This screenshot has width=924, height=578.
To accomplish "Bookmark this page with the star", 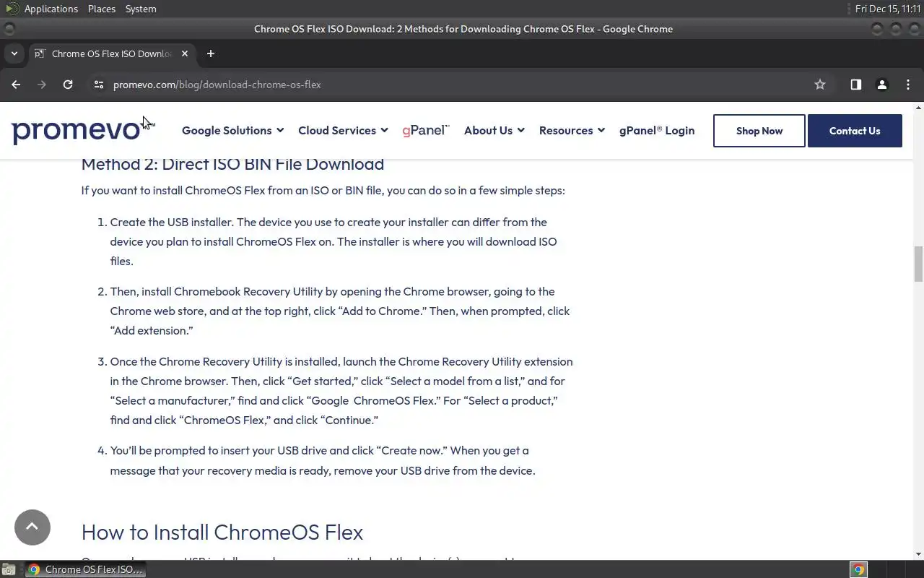I will (x=820, y=85).
